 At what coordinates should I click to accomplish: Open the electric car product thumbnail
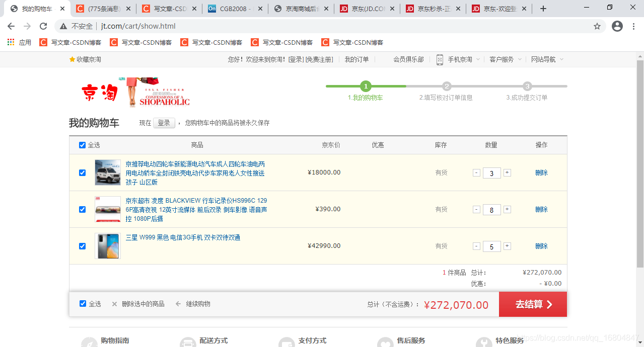[108, 172]
